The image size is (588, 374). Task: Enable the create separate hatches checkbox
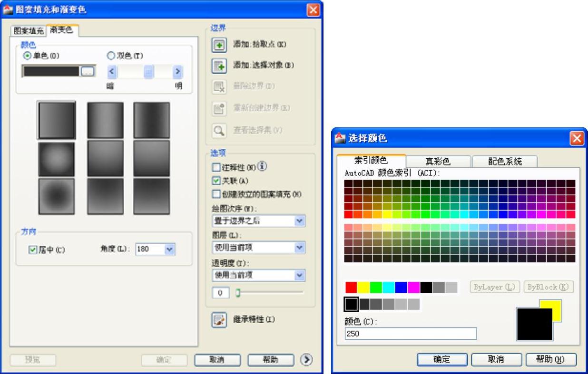216,194
